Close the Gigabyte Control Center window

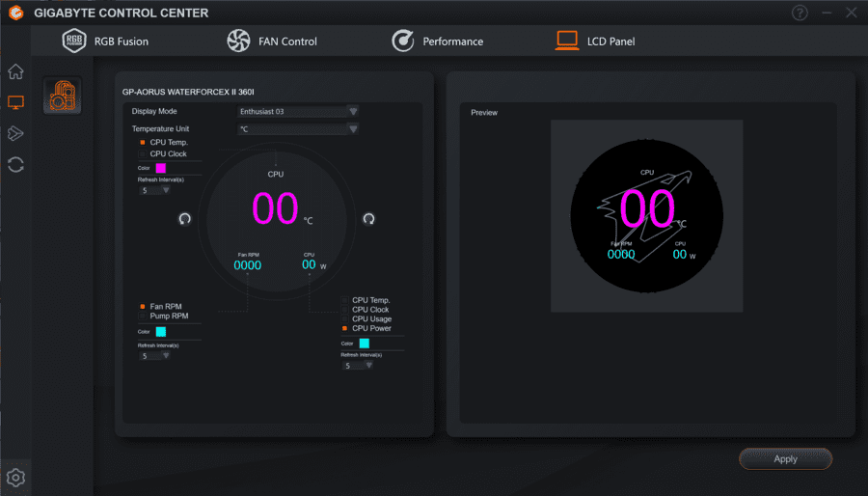[852, 13]
